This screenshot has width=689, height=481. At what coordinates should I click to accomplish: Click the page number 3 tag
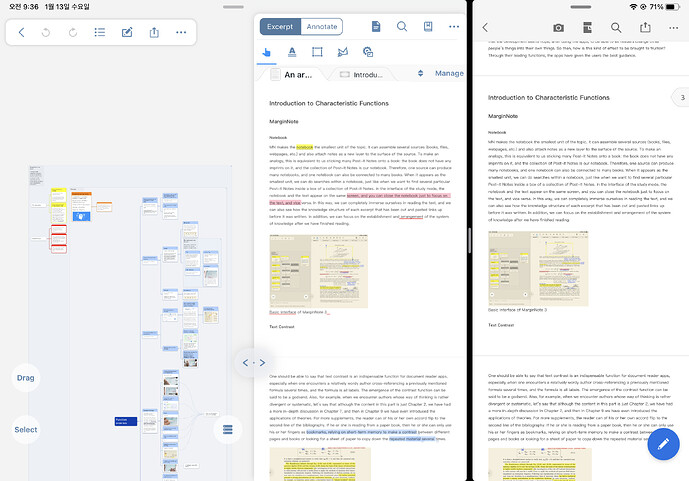click(681, 98)
